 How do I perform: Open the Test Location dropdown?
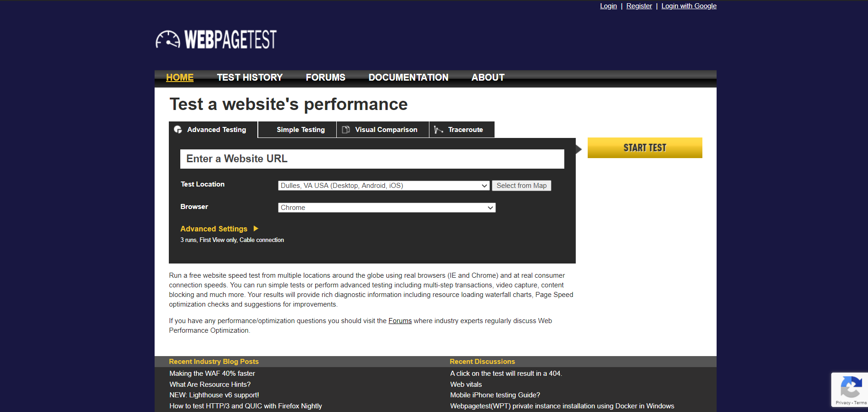384,186
